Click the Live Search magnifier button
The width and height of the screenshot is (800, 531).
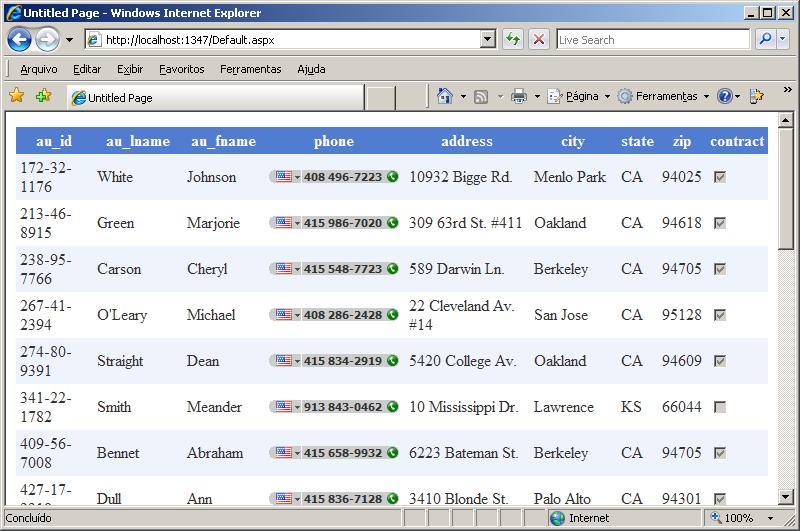click(x=766, y=40)
